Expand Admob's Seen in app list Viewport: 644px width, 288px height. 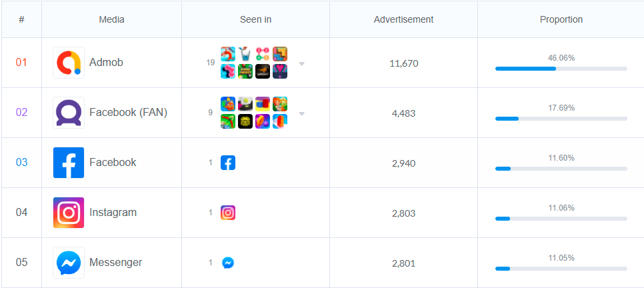(x=301, y=64)
